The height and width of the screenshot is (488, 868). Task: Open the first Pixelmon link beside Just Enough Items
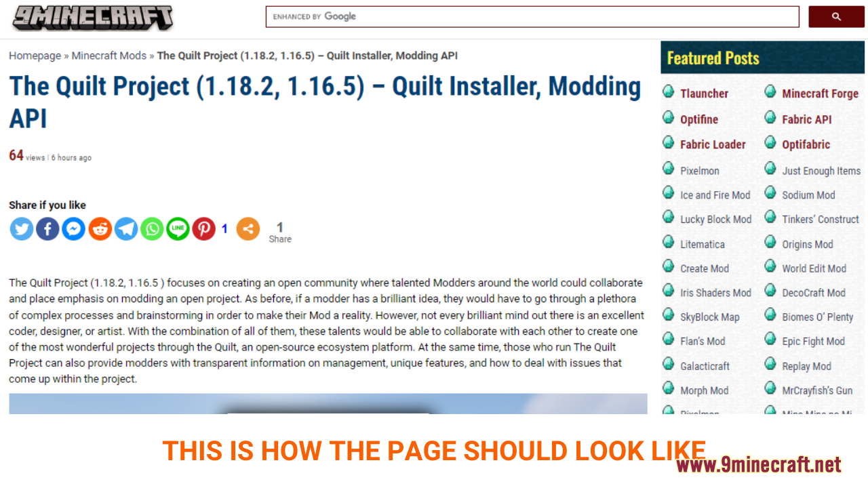(x=700, y=171)
